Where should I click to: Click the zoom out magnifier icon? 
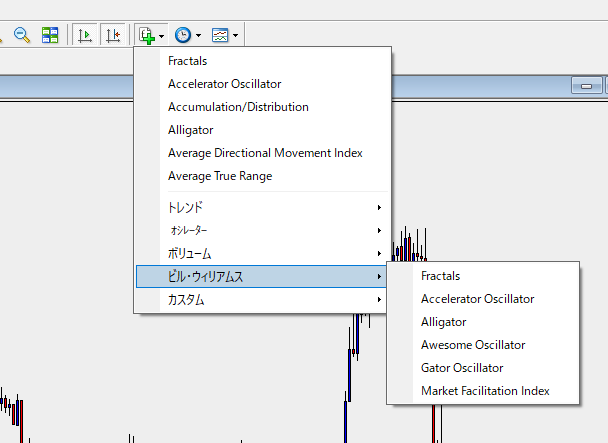pos(21,35)
